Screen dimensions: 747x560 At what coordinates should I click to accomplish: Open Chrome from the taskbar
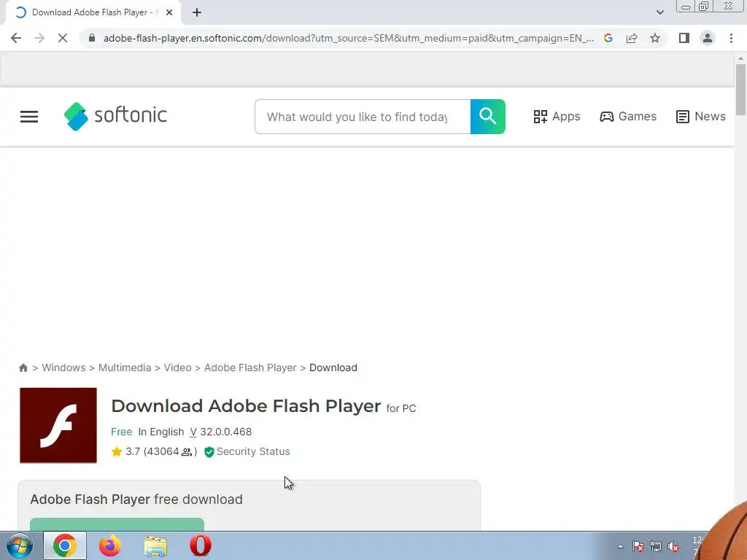65,545
